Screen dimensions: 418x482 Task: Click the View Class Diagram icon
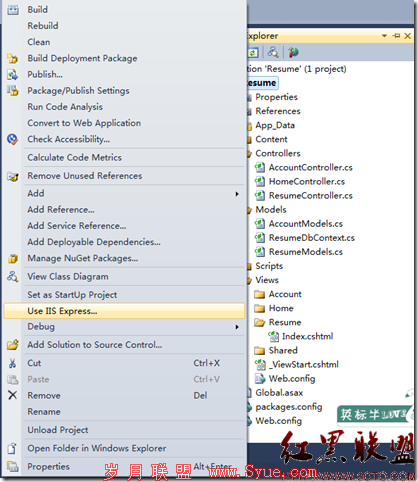13,276
